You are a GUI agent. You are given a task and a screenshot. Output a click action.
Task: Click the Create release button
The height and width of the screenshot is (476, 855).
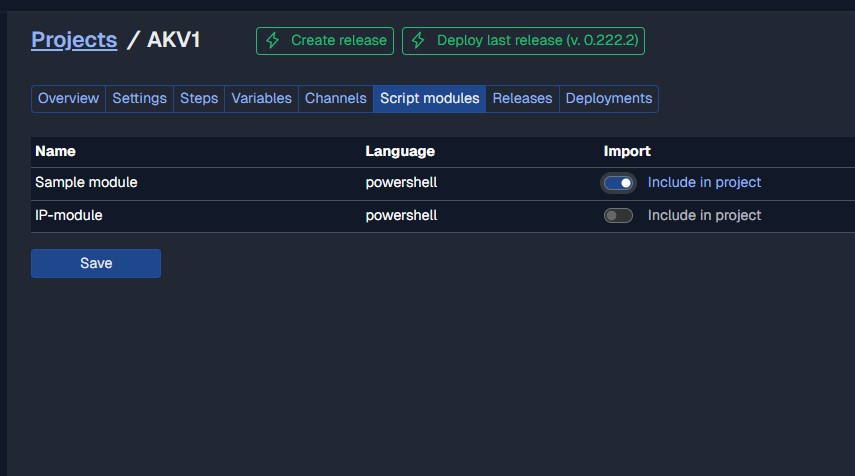point(325,41)
